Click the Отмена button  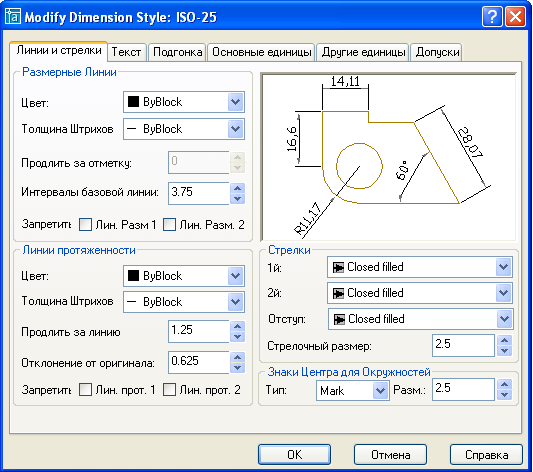pyautogui.click(x=390, y=455)
